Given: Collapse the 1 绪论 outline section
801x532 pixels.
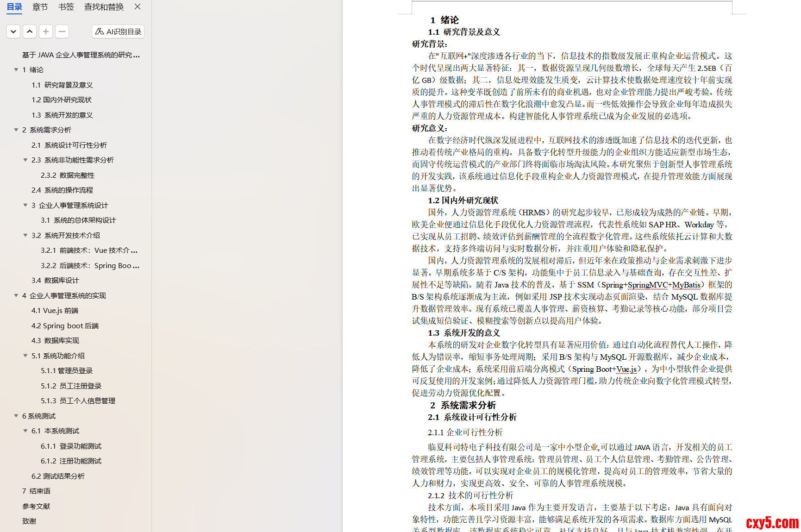Looking at the screenshot, I should [x=16, y=70].
